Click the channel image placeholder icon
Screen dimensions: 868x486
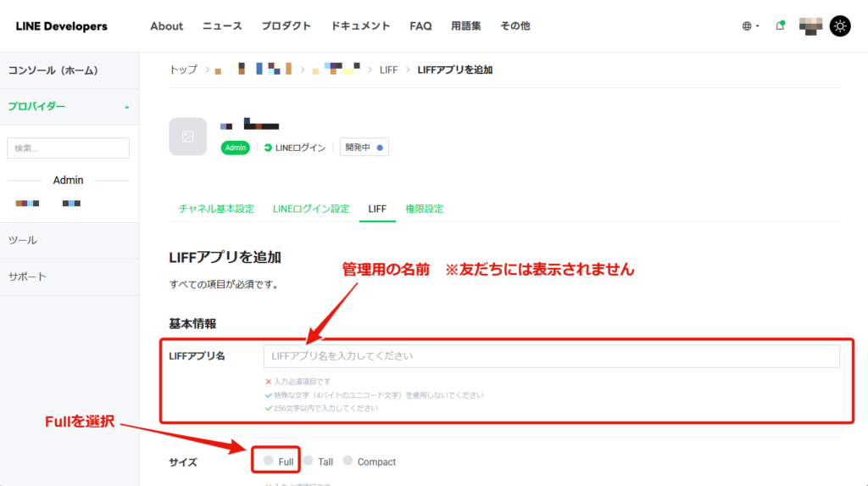[187, 137]
